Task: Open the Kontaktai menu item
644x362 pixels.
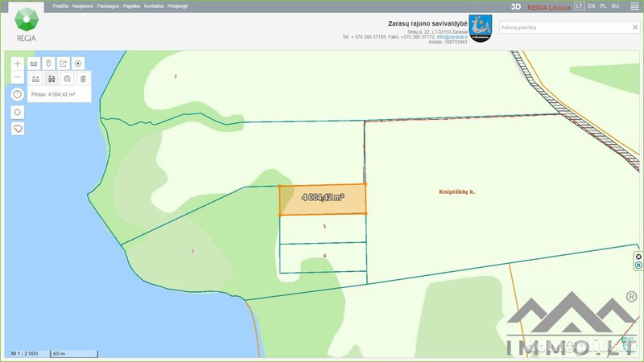Action: click(154, 6)
